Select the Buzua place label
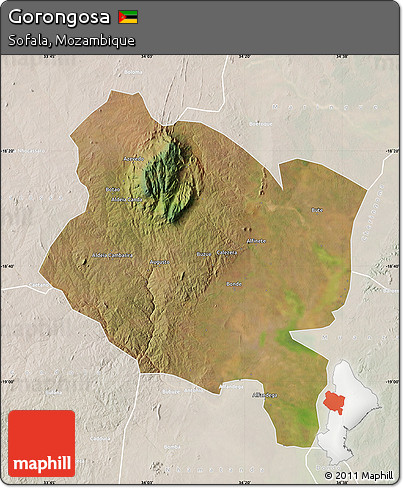Viewport: 403px width, 488px height. pyautogui.click(x=204, y=254)
